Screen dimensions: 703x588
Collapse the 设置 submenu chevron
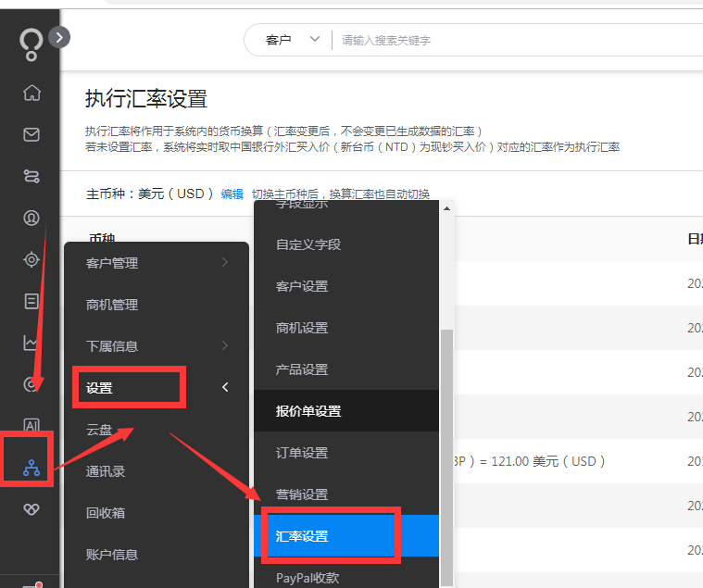(225, 387)
